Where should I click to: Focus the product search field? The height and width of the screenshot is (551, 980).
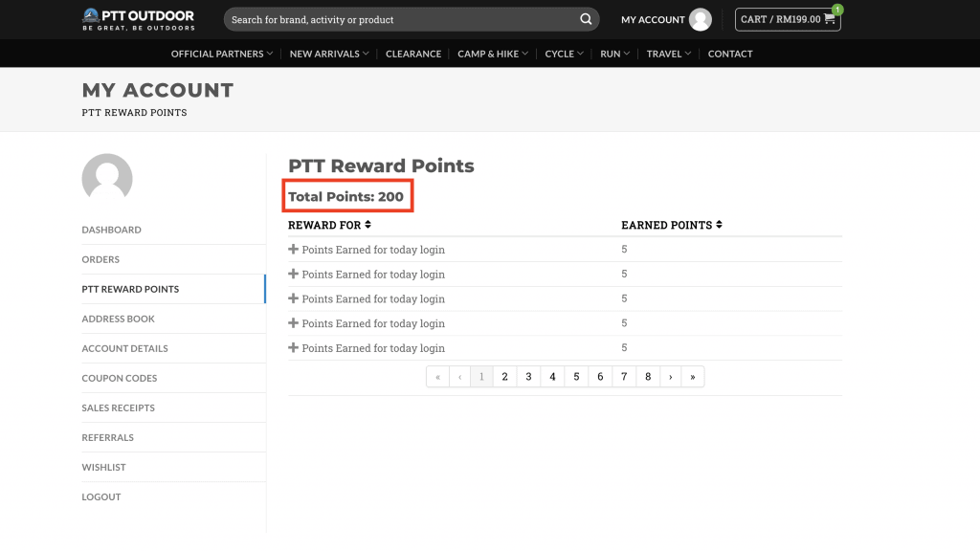[x=402, y=19]
